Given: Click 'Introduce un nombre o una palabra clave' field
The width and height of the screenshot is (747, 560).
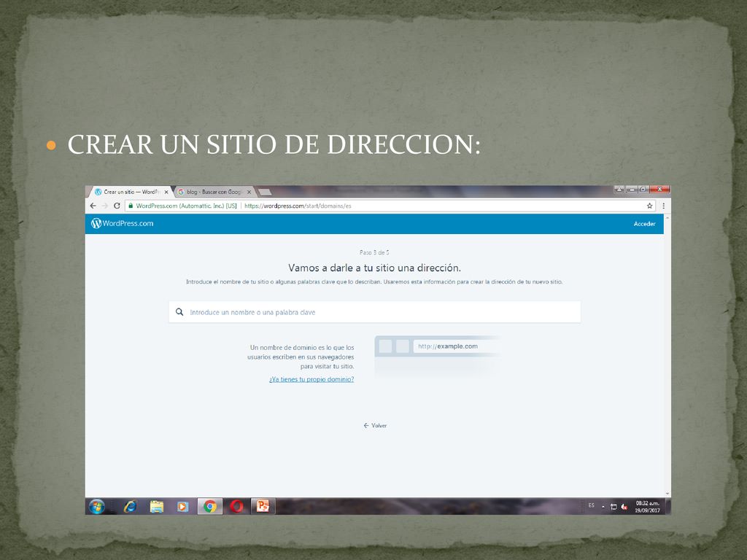Looking at the screenshot, I should coord(375,312).
